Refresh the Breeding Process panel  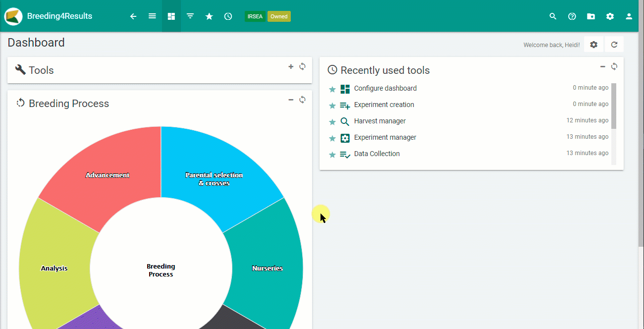pyautogui.click(x=302, y=100)
